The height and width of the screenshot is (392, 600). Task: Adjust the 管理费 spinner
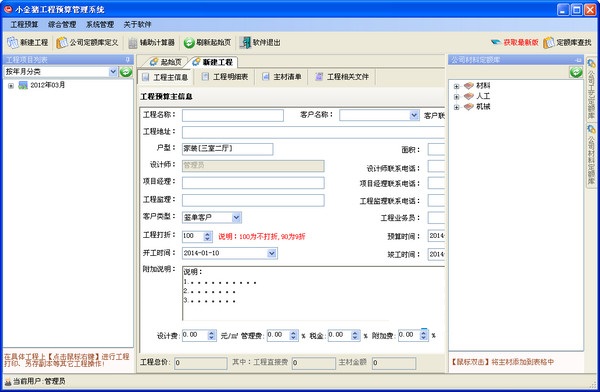pos(293,336)
